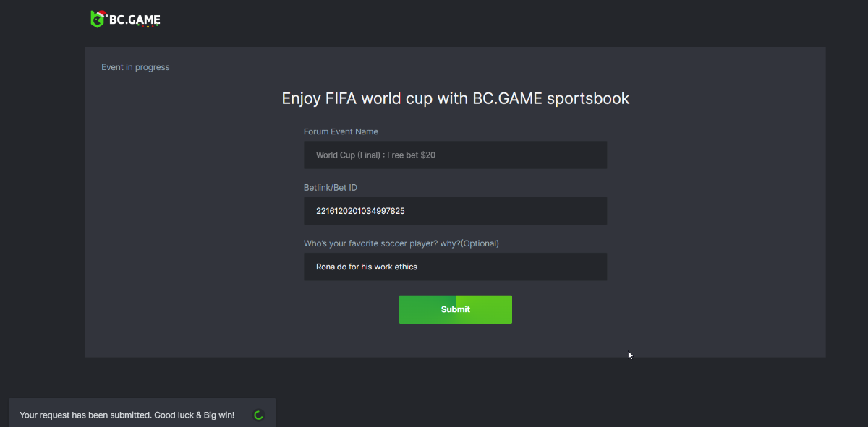The image size is (868, 427).
Task: Click the 'Forum Event Name' field label
Action: coord(341,131)
